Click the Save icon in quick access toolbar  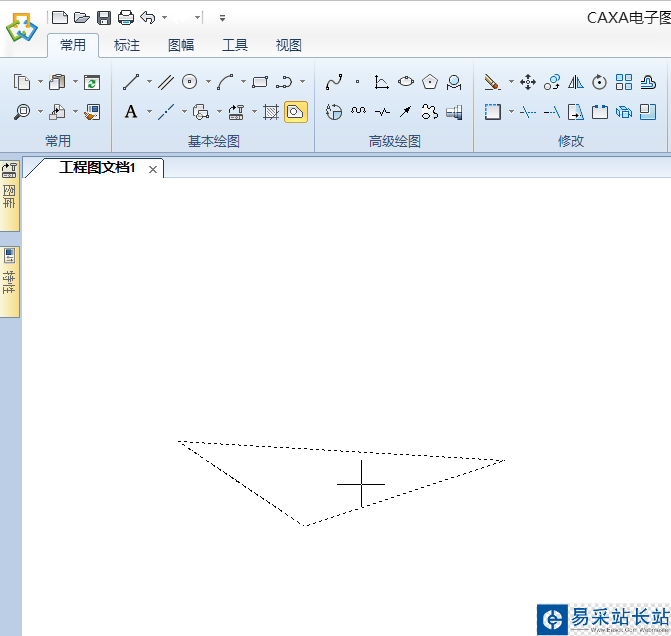click(x=104, y=17)
